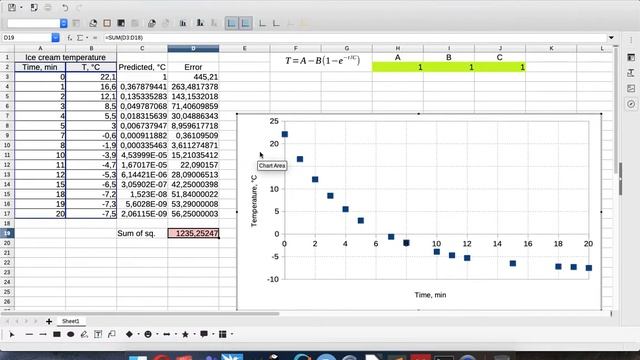
Task: Click the Basic Shapes diamond icon
Action: (x=129, y=334)
